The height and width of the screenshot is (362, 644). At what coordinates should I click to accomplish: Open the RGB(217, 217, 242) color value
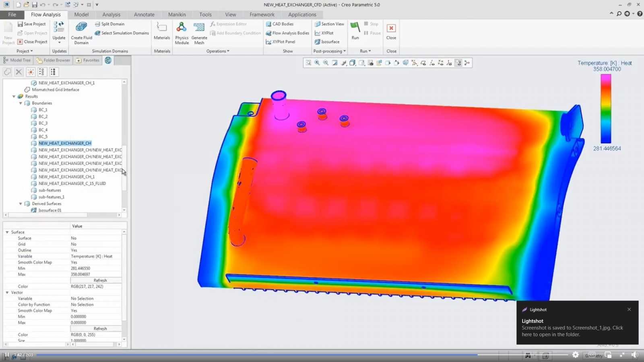87,286
